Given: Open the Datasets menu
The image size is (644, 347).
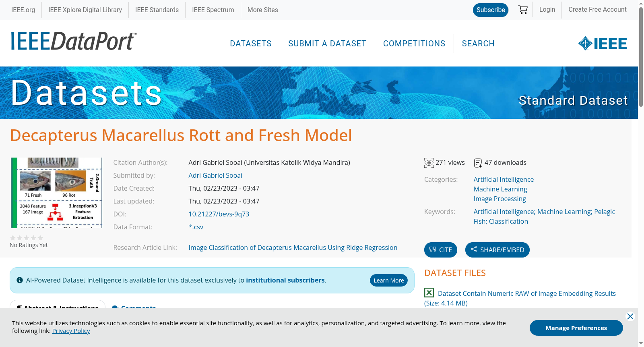Looking at the screenshot, I should tap(251, 44).
